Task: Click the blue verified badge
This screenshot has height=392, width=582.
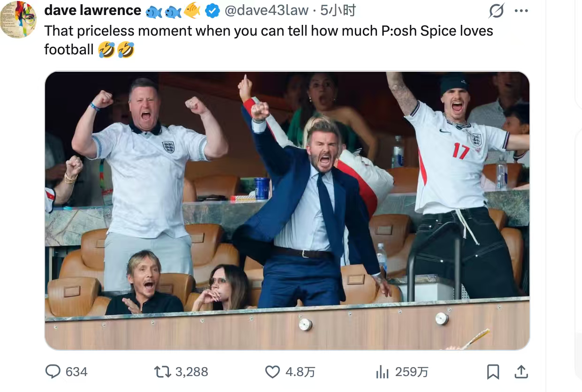Action: 213,11
